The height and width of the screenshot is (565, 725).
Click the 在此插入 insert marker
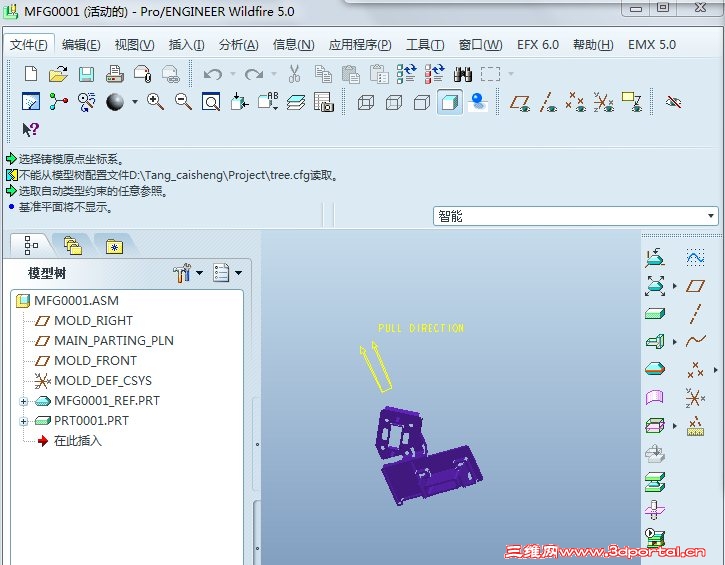pyautogui.click(x=69, y=441)
